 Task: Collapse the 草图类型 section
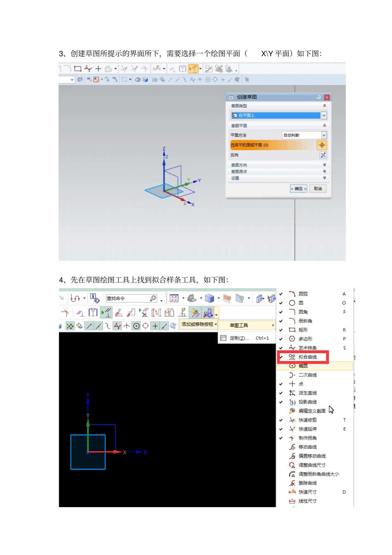click(x=324, y=106)
